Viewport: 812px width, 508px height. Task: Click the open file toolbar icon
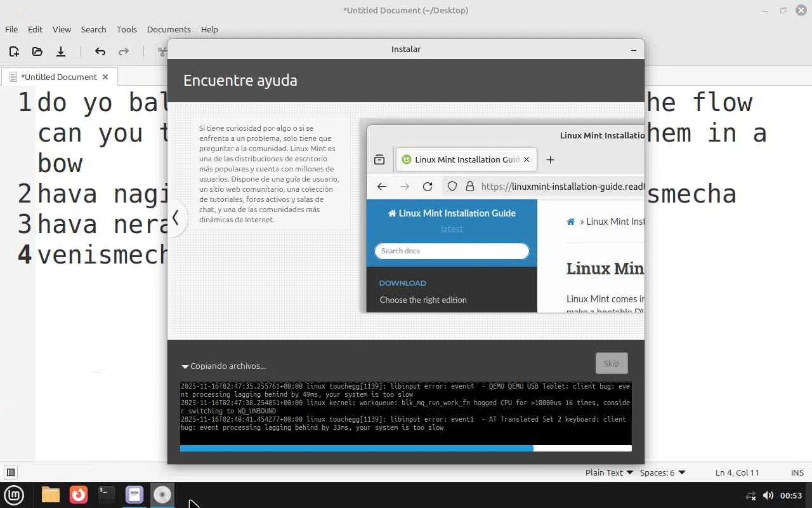[37, 51]
